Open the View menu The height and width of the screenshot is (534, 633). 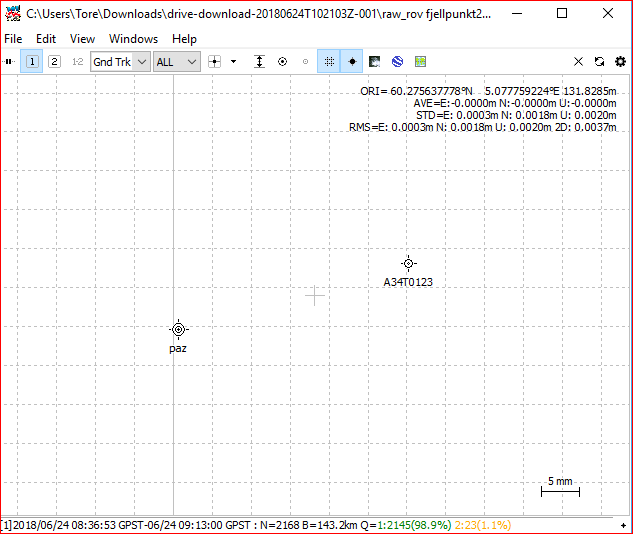point(82,39)
